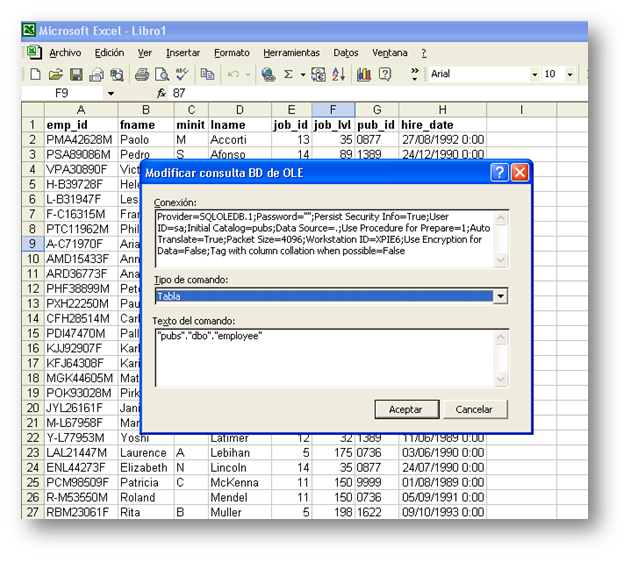Click the E-mail send toolbar icon
This screenshot has height=561, width=630.
96,74
